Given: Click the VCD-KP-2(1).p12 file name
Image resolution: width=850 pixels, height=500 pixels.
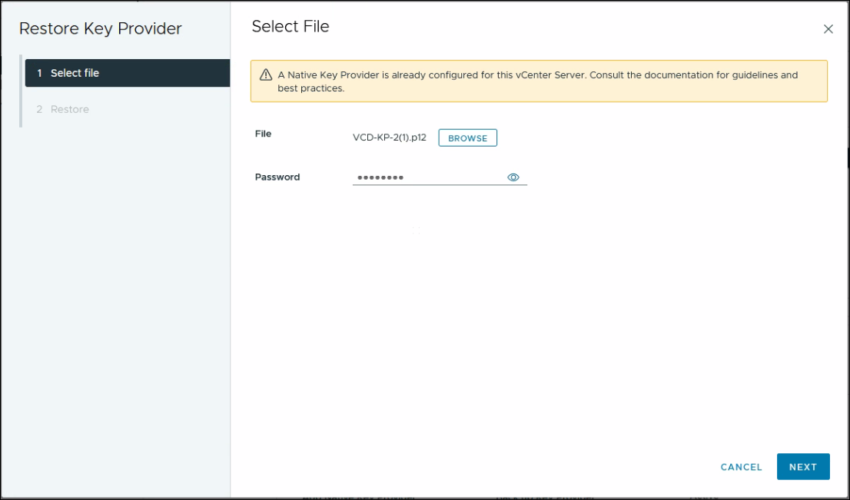Looking at the screenshot, I should pyautogui.click(x=389, y=138).
